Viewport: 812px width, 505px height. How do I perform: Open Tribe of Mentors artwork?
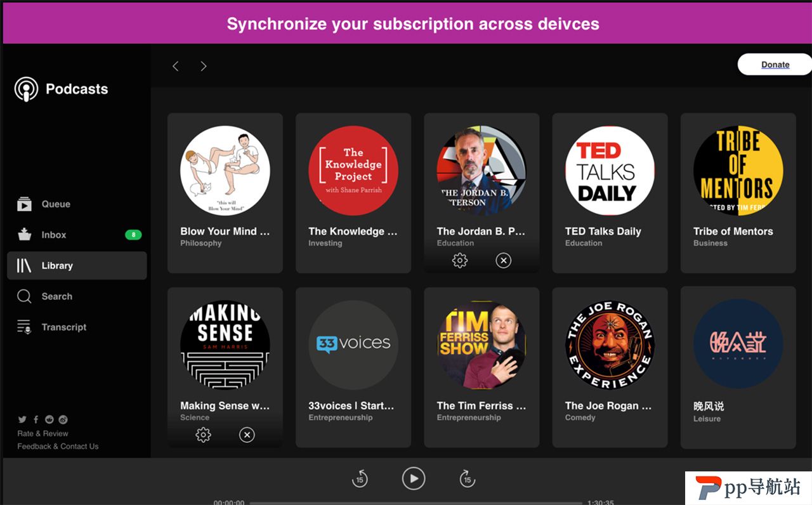738,171
